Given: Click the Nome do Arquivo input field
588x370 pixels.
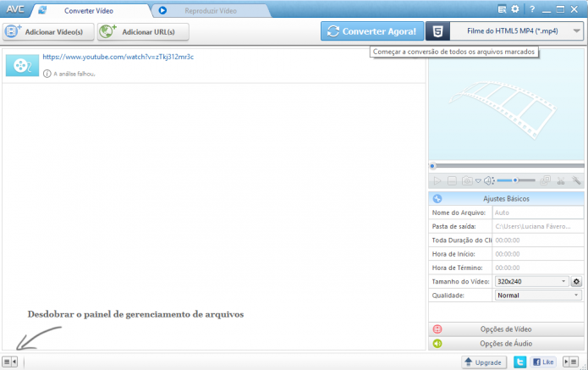Looking at the screenshot, I should coord(538,213).
